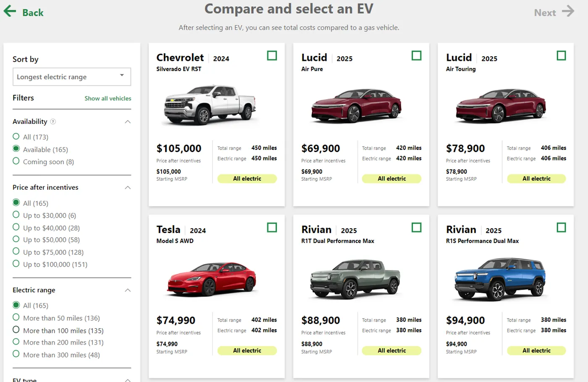This screenshot has width=588, height=382.
Task: Click All electric badge on Tesla card
Action: (247, 351)
